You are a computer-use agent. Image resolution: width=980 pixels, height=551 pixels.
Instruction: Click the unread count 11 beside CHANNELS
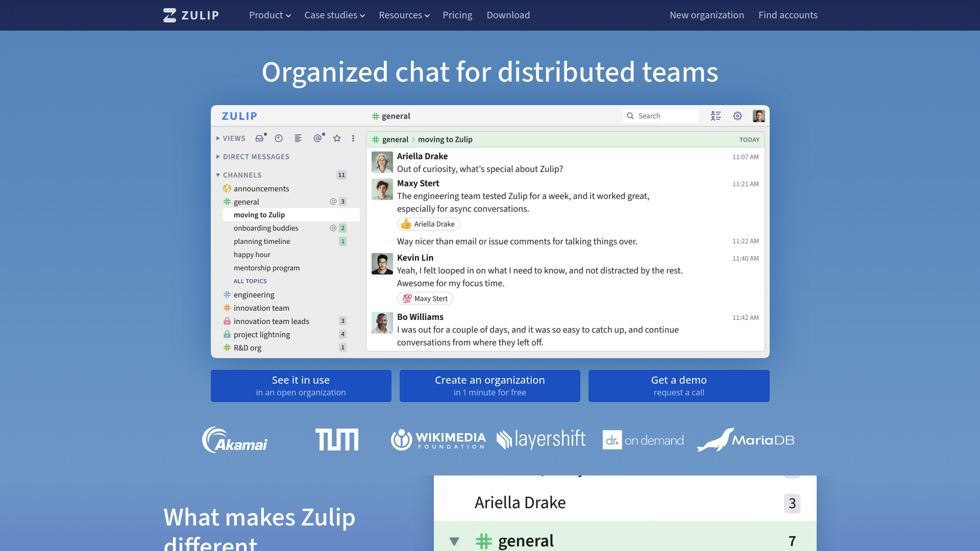pos(341,175)
